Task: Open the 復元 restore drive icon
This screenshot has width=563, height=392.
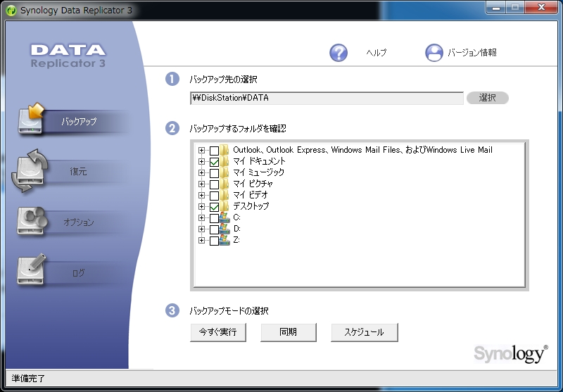Action: click(x=30, y=171)
